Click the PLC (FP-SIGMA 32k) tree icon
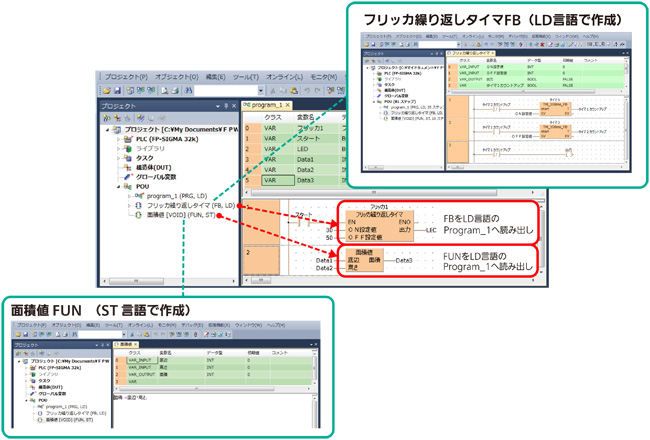Image resolution: width=650 pixels, height=440 pixels. click(128, 138)
